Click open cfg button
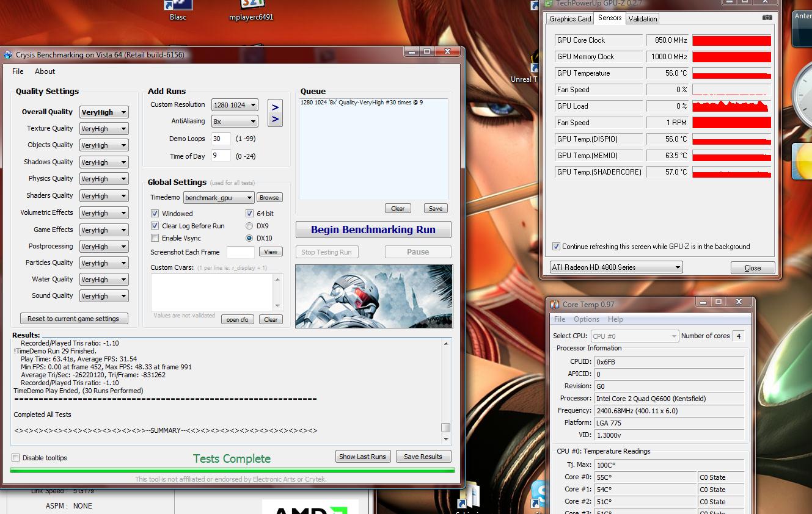This screenshot has width=812, height=514. point(237,320)
